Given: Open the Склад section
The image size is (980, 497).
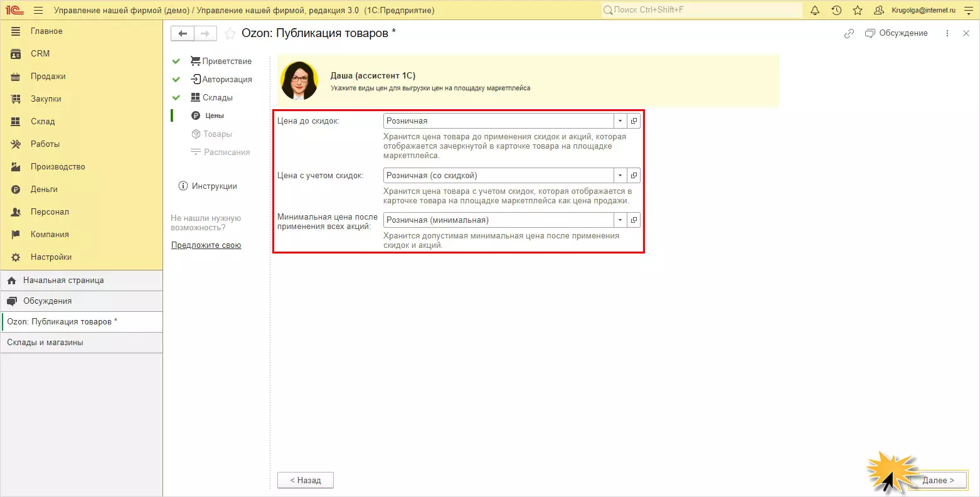Looking at the screenshot, I should point(82,121).
